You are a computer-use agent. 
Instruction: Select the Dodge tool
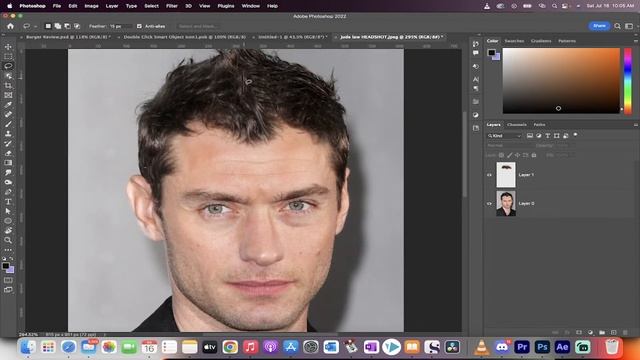click(x=8, y=182)
